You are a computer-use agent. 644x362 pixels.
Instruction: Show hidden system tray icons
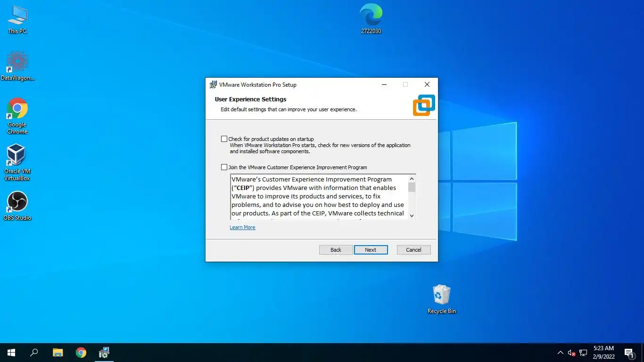(x=560, y=353)
